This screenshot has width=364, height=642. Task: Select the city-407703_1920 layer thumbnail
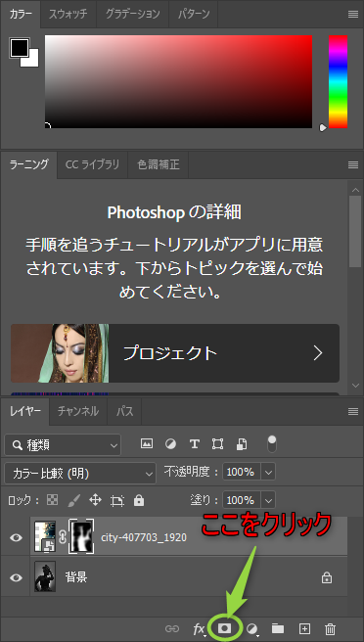[x=45, y=536]
